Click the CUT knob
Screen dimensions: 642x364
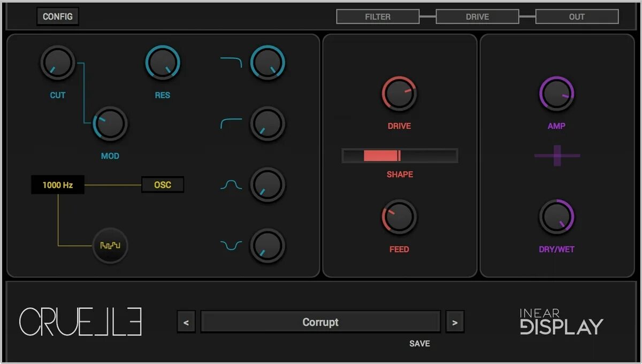point(58,63)
